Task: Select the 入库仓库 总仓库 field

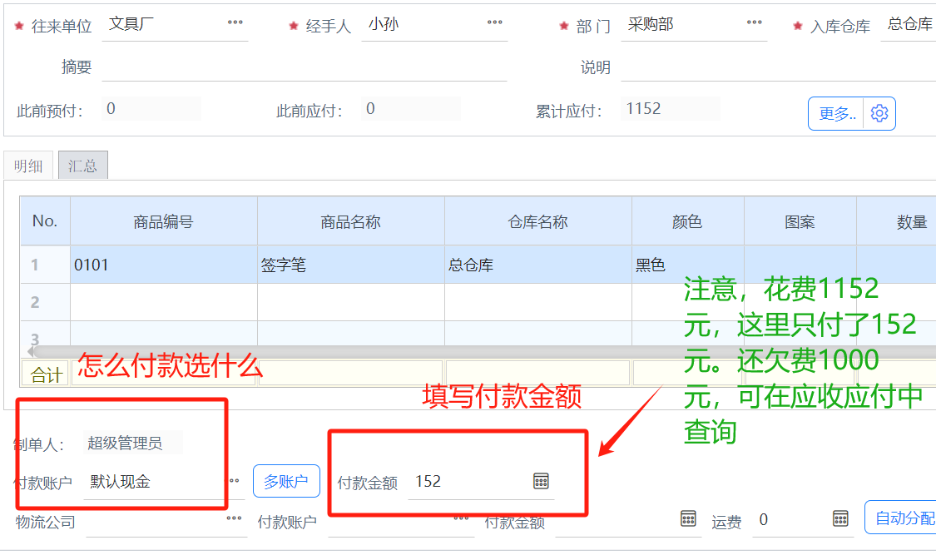Action: (909, 24)
